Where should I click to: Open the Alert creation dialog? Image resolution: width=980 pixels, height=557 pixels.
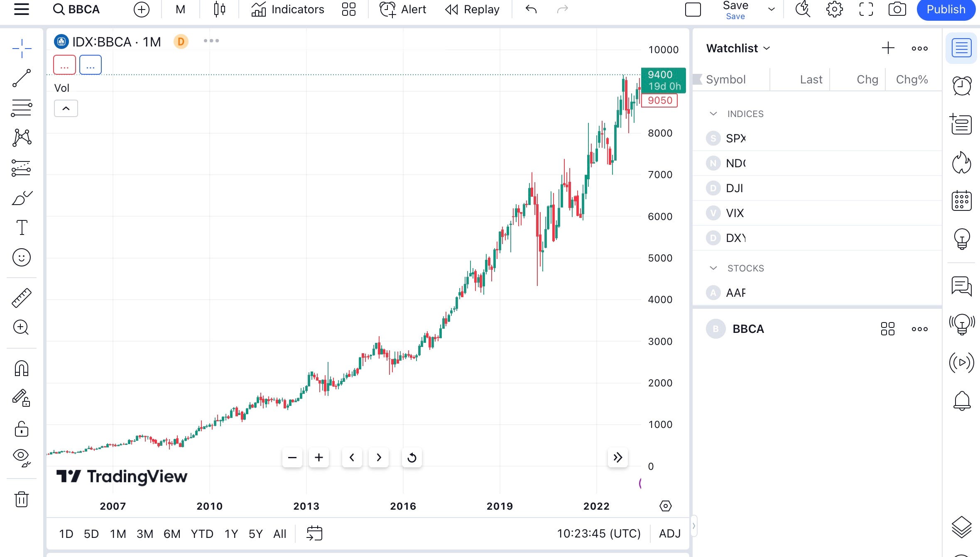tap(403, 9)
